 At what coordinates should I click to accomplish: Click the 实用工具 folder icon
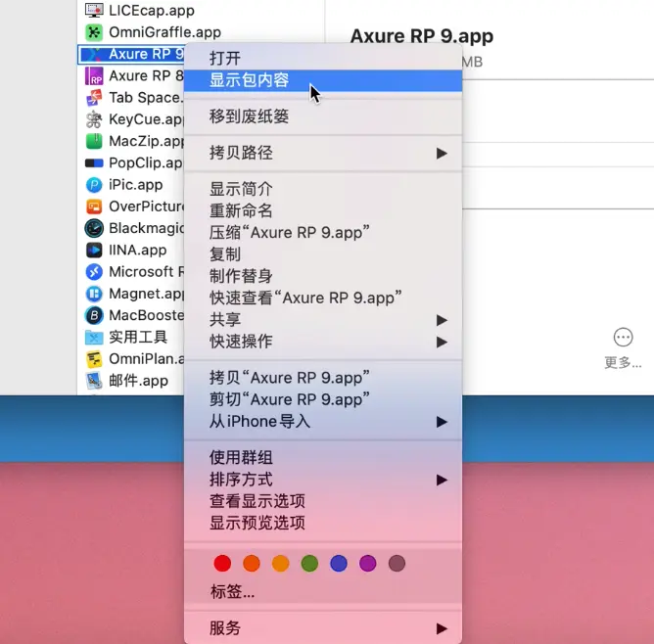tap(94, 338)
